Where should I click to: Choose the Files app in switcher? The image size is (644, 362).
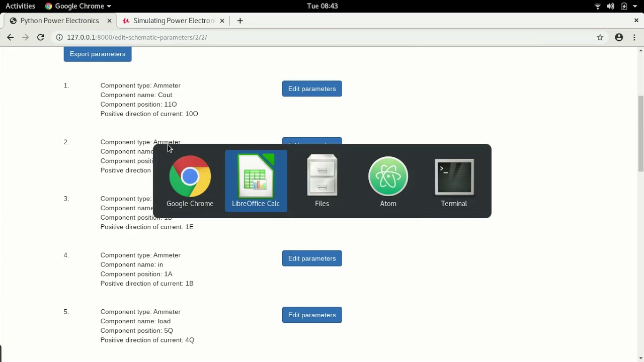(322, 181)
